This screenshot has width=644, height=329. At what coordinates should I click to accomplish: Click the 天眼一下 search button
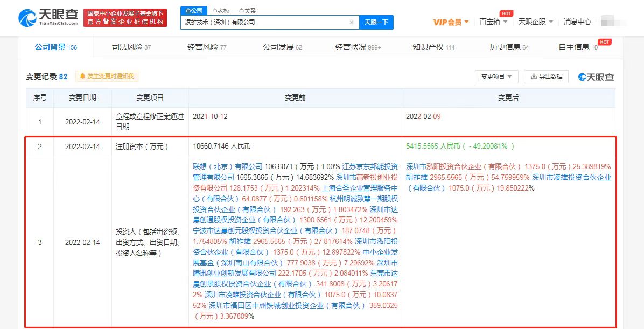coord(376,23)
